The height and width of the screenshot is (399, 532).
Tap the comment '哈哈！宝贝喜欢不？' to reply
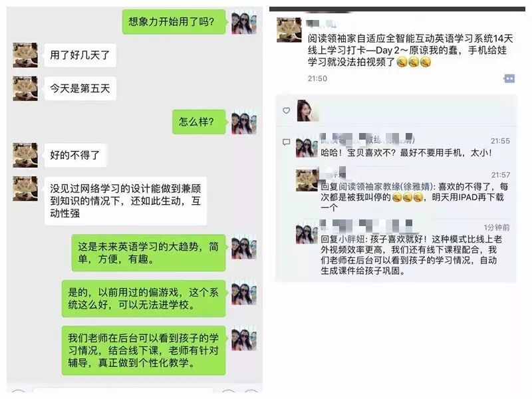point(406,153)
